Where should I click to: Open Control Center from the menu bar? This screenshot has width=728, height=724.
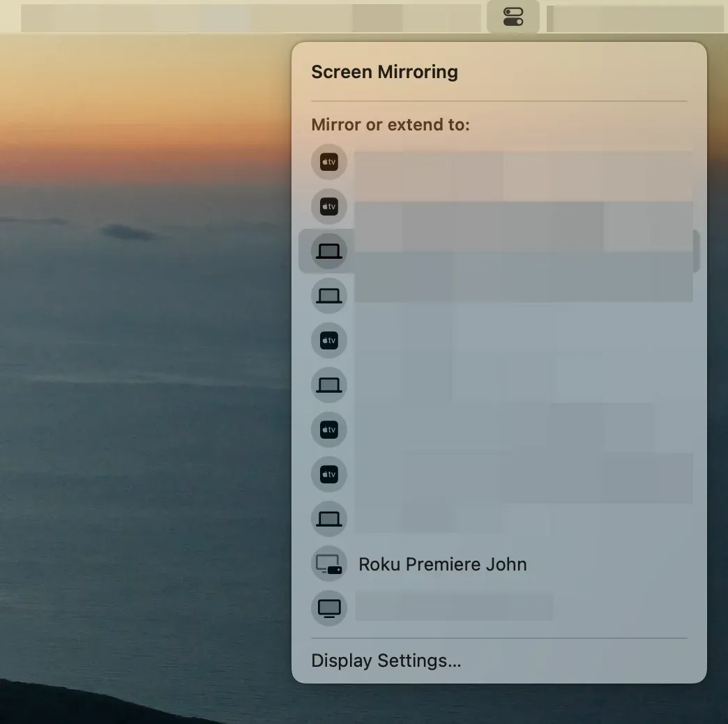(x=513, y=17)
